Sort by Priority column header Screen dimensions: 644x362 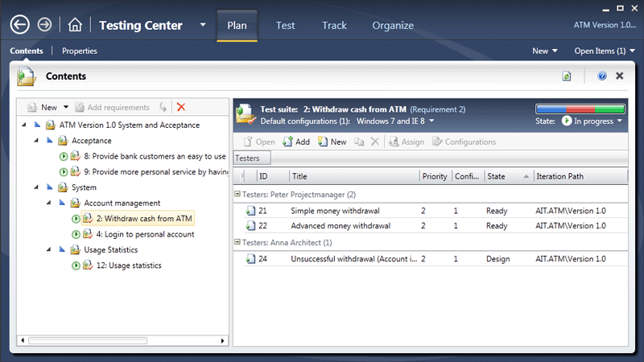(436, 176)
